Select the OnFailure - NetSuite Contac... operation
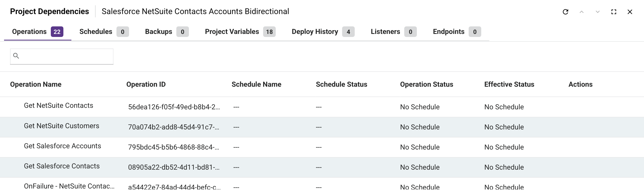 click(69, 186)
